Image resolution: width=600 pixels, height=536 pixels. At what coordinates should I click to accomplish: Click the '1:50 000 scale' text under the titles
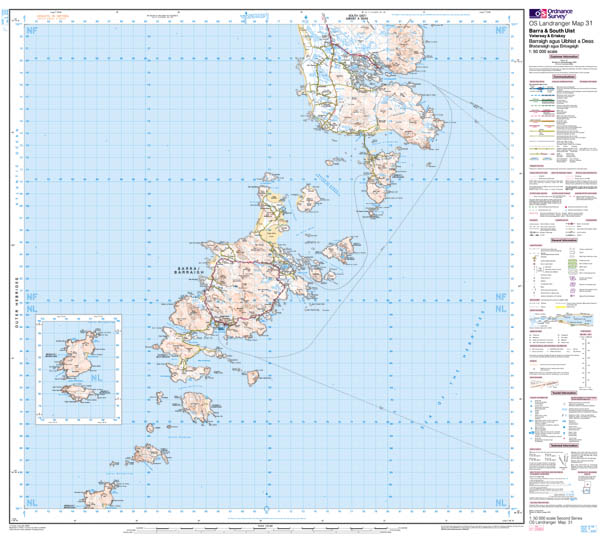(543, 51)
